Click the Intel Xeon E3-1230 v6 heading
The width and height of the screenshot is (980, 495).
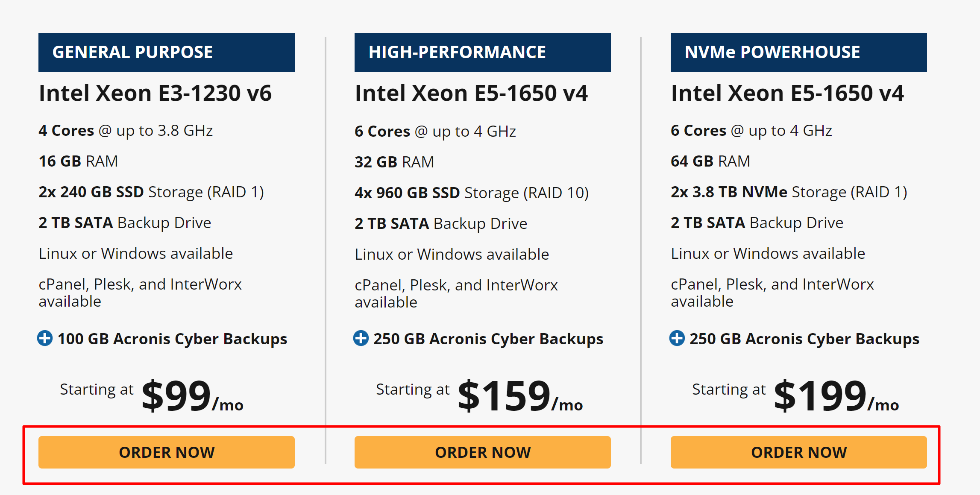[x=155, y=93]
